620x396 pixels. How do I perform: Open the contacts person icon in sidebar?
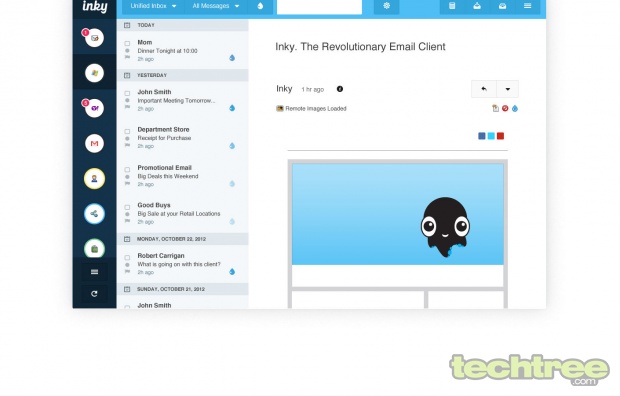(x=94, y=178)
